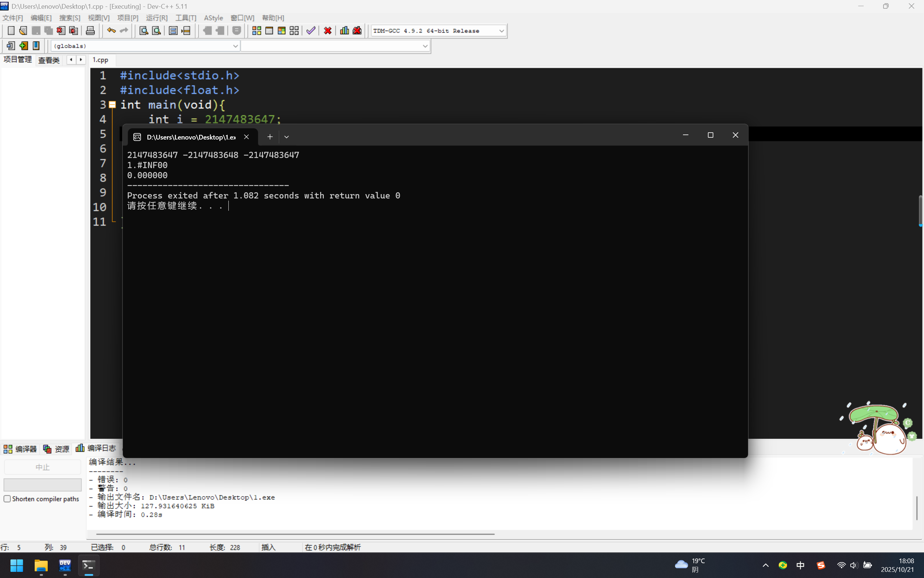
Task: Collapse main function fold marker at line 3
Action: (112, 105)
